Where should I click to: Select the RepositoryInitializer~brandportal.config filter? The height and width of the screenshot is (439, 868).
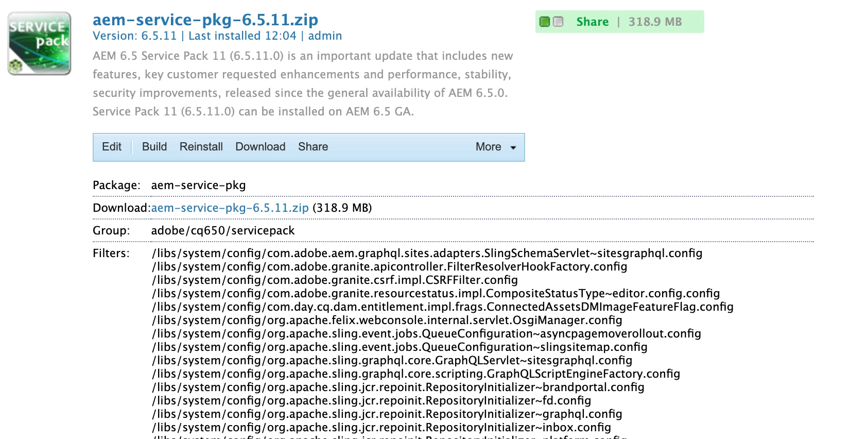[x=398, y=387]
